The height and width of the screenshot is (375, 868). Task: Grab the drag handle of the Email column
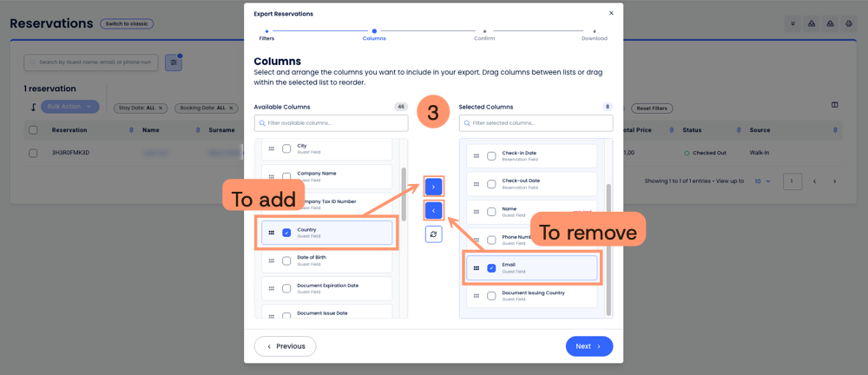pyautogui.click(x=476, y=268)
